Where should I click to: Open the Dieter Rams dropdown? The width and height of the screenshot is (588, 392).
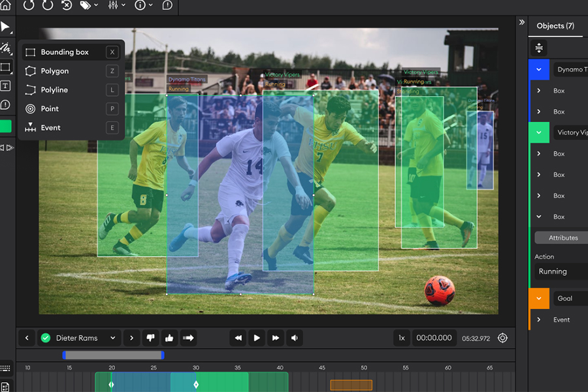pyautogui.click(x=79, y=338)
